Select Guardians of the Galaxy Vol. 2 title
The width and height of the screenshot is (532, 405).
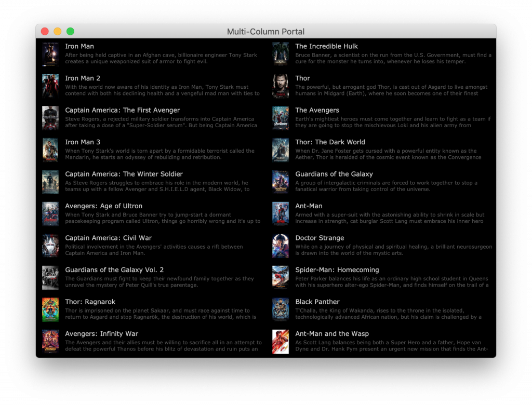coord(114,270)
